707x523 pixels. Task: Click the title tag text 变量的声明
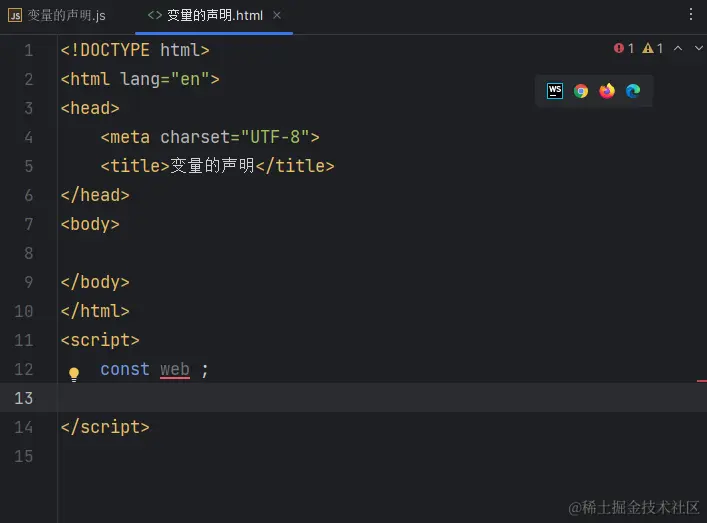pyautogui.click(x=212, y=166)
